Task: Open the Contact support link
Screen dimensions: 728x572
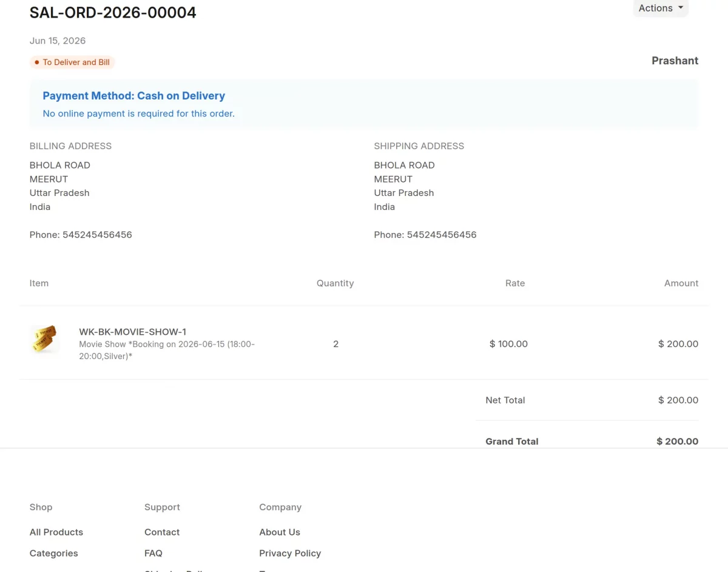Action: pos(162,532)
